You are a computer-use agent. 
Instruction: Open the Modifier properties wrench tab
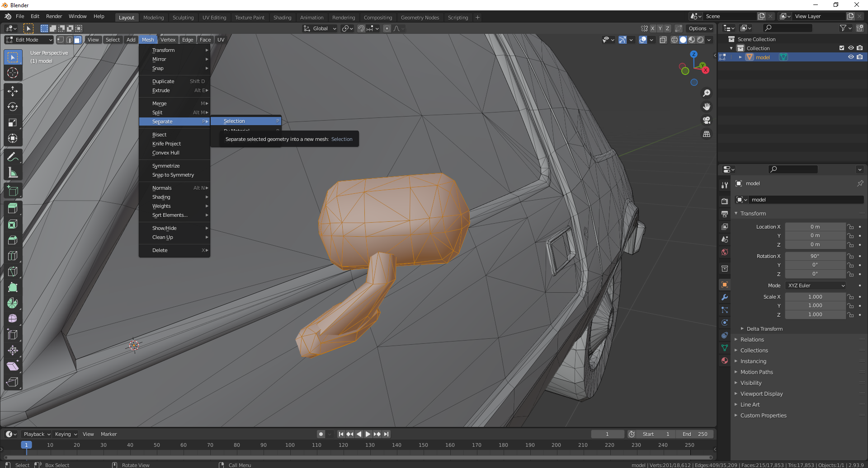pyautogui.click(x=725, y=297)
